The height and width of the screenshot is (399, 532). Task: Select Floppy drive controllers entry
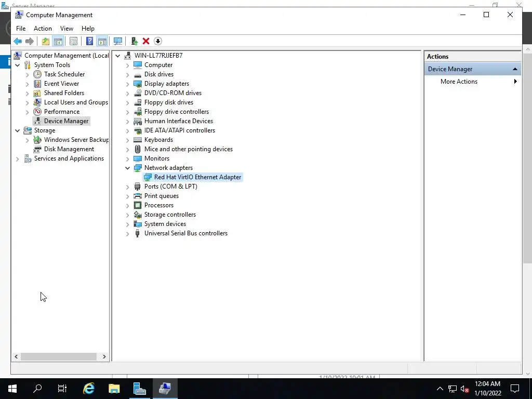(177, 112)
